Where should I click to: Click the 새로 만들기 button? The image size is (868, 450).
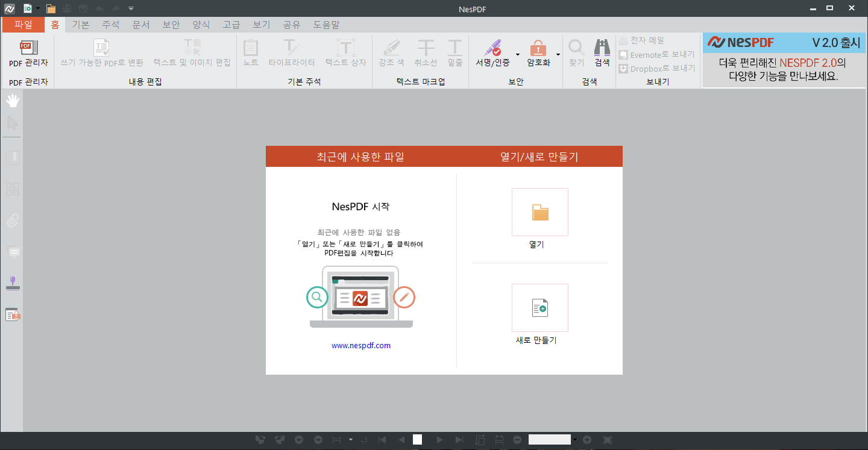click(x=540, y=308)
